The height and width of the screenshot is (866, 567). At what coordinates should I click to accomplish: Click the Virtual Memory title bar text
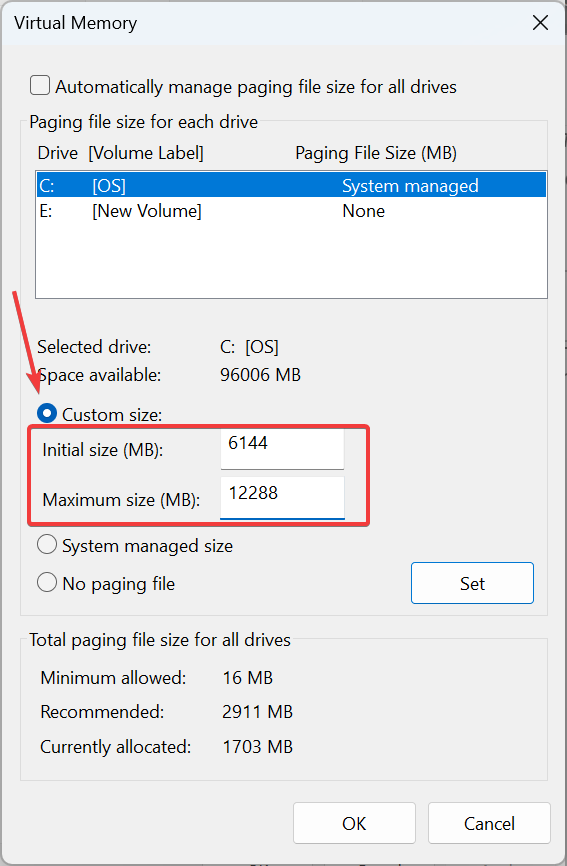[76, 23]
